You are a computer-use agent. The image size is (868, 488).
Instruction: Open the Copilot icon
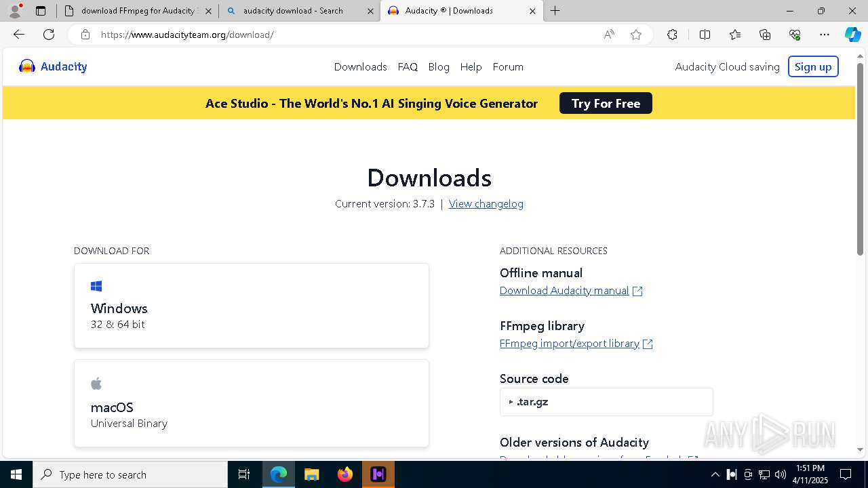852,35
